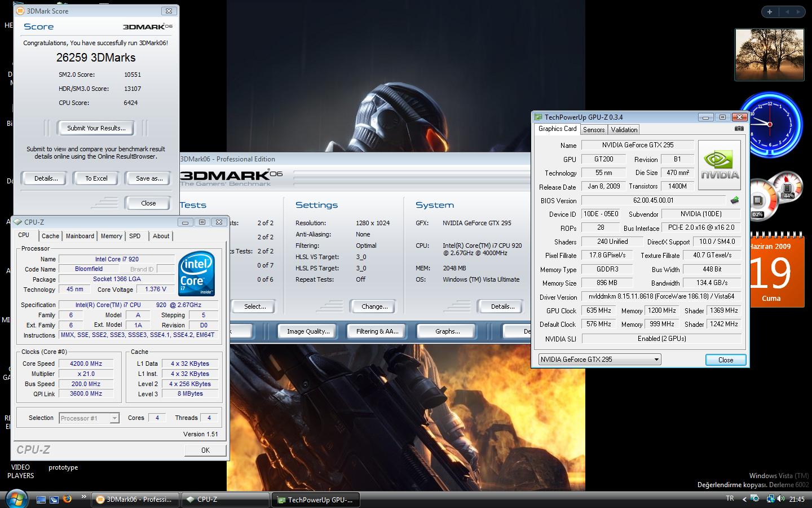Click the TechPowerUp GPU-Z taskbar button
The height and width of the screenshot is (508, 812).
point(315,500)
